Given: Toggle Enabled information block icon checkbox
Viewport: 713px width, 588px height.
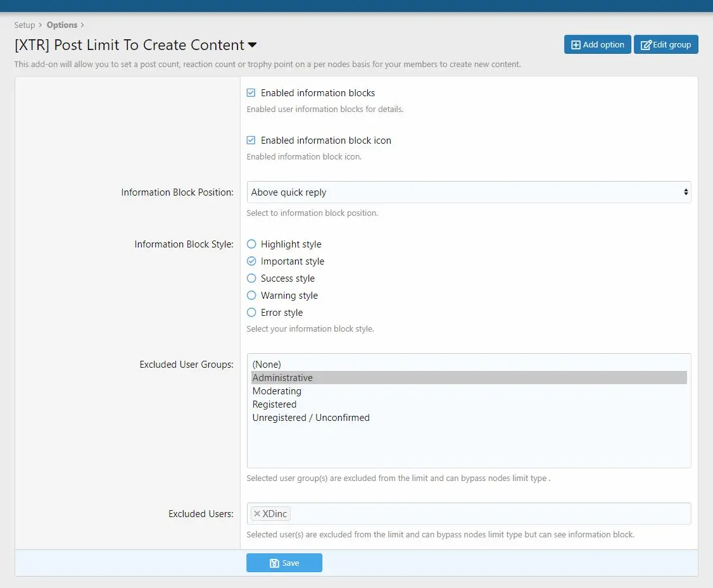Looking at the screenshot, I should coord(251,140).
